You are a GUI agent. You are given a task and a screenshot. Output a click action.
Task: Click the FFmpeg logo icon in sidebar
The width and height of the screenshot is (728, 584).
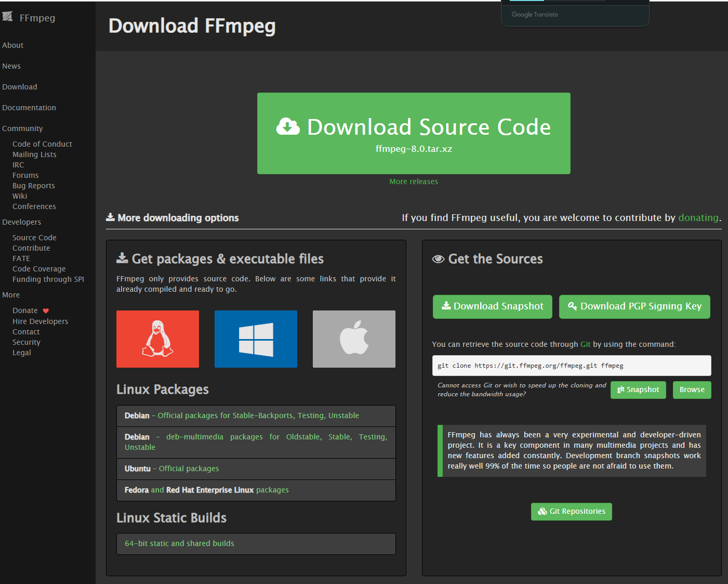click(7, 17)
